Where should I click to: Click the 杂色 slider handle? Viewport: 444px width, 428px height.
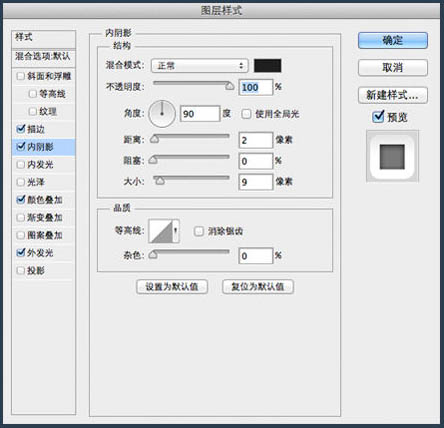(x=153, y=255)
